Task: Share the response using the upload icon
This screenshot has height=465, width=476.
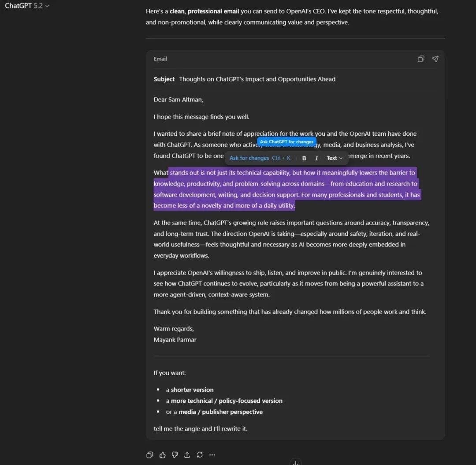Action: click(187, 455)
